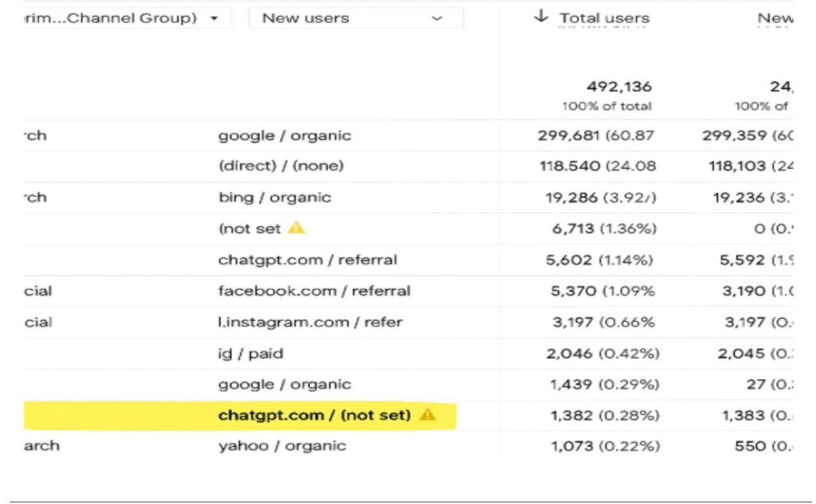
Task: Select the (direct) / (none) source row
Action: [280, 166]
